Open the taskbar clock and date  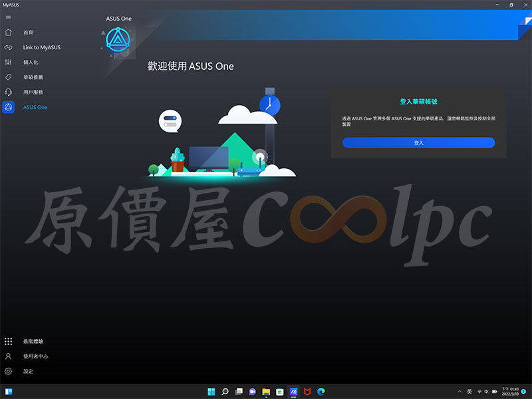[x=510, y=392]
